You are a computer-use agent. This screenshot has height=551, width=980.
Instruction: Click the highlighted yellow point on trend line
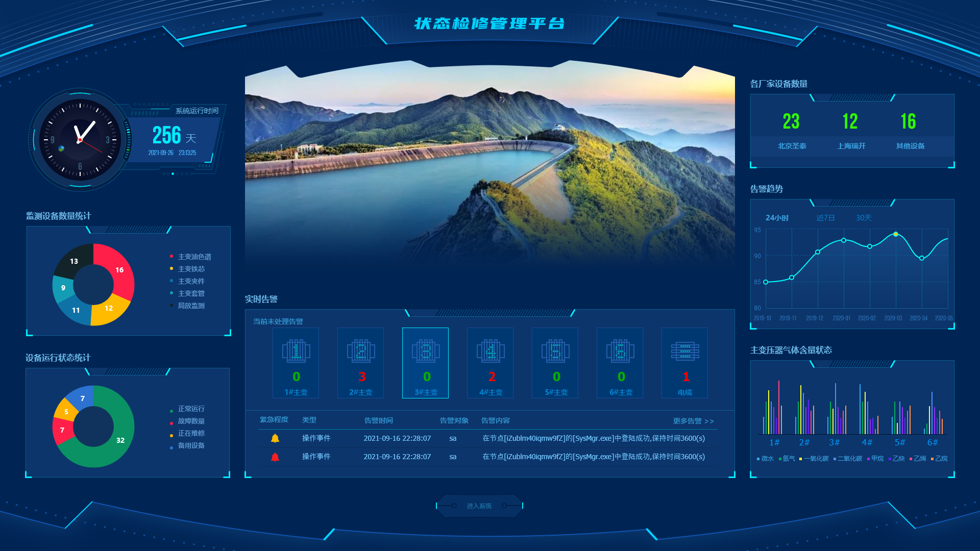click(x=895, y=234)
